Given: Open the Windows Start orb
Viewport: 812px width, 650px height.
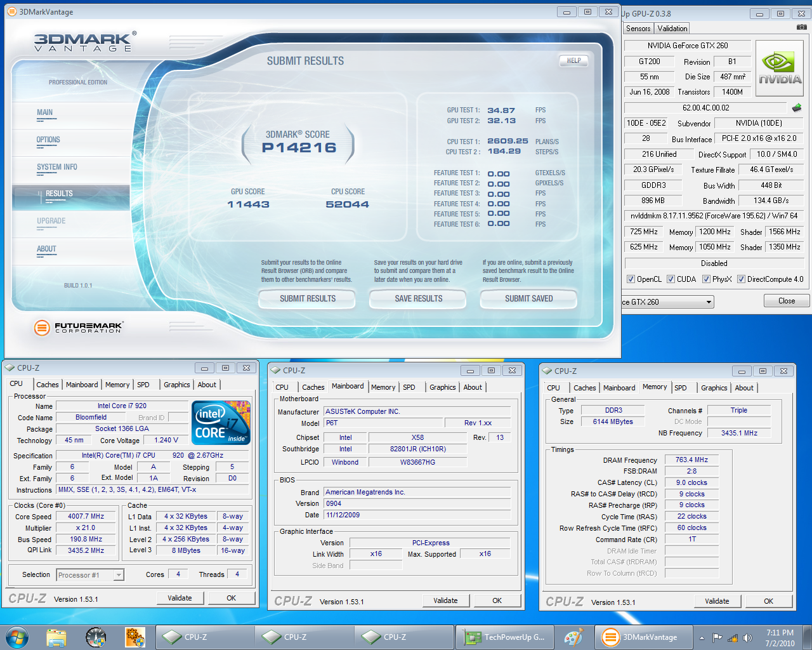Looking at the screenshot, I should pyautogui.click(x=17, y=637).
